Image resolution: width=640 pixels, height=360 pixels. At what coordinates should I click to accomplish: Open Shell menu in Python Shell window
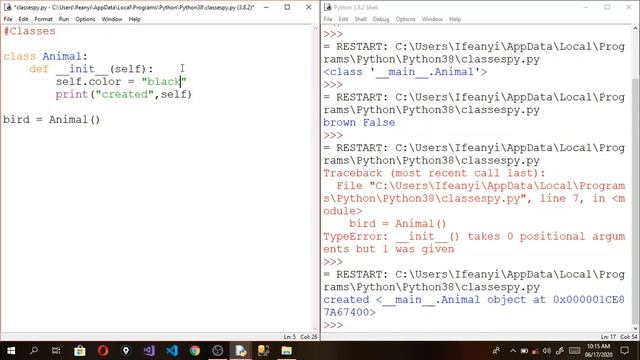[360, 19]
